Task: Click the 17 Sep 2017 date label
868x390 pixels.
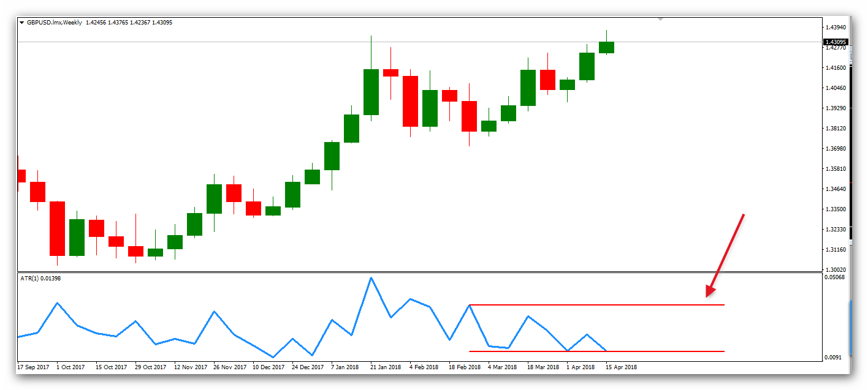Action: [33, 367]
